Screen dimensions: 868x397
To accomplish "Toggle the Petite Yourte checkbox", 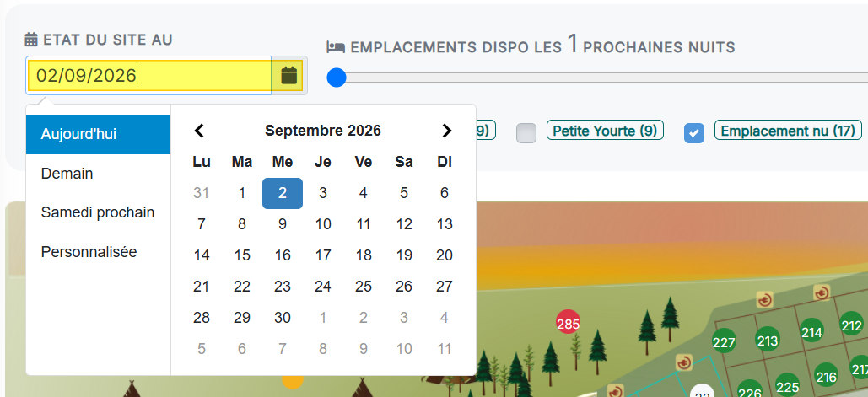I will click(526, 132).
